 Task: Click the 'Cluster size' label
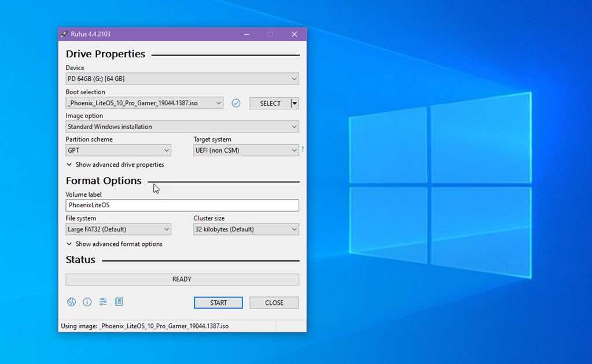209,218
